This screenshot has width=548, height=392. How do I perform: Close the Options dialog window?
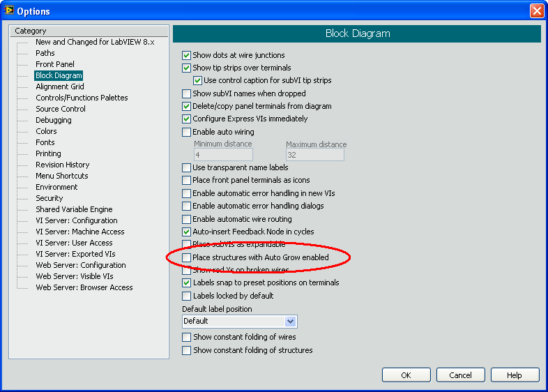(x=537, y=11)
